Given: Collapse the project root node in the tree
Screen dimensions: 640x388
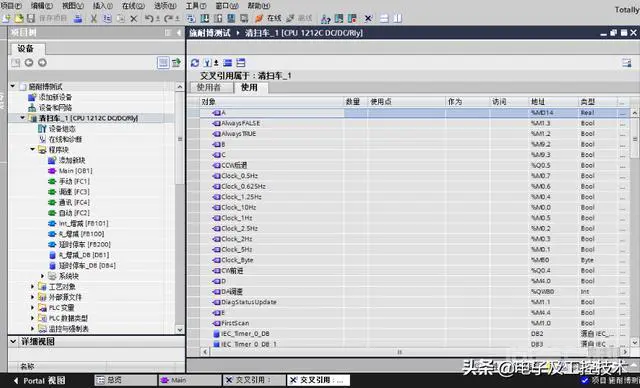Looking at the screenshot, I should [13, 86].
